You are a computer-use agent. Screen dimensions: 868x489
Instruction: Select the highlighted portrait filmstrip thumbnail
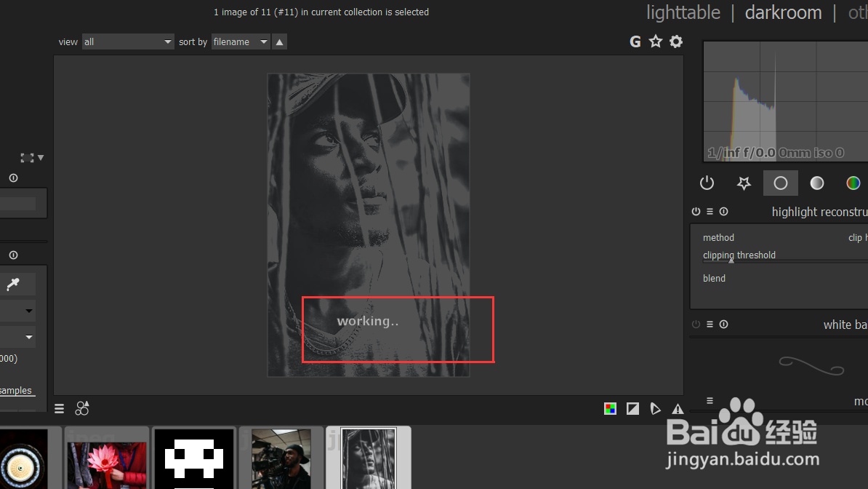(368, 458)
